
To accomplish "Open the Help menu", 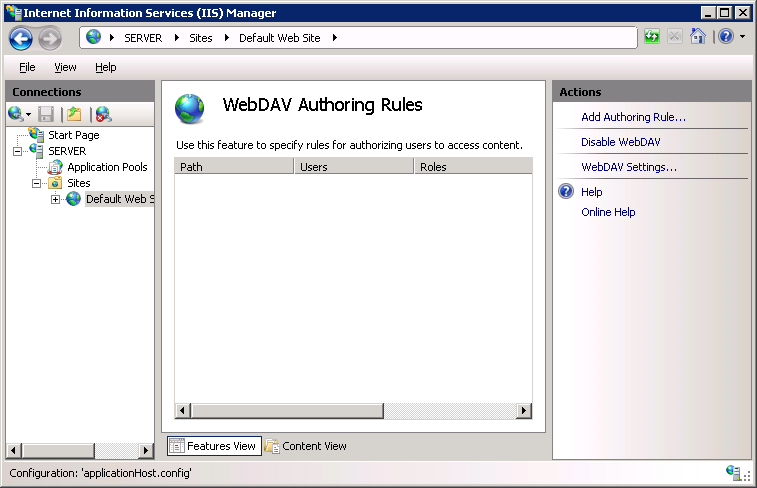I will point(106,67).
